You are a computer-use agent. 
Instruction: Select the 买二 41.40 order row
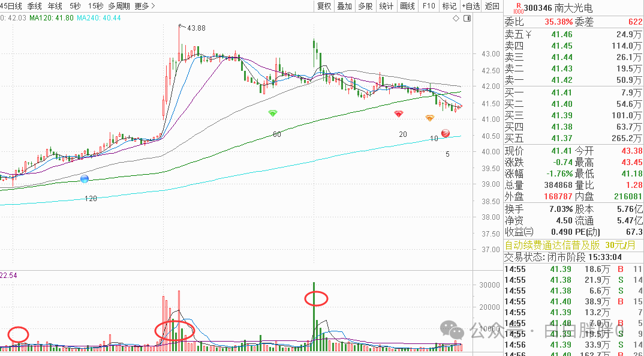pyautogui.click(x=573, y=104)
